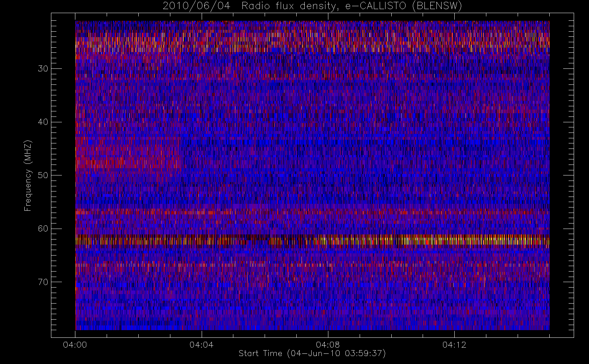Viewport: 589px width, 364px height.
Task: Click the 04:04 time tick label
Action: [201, 345]
